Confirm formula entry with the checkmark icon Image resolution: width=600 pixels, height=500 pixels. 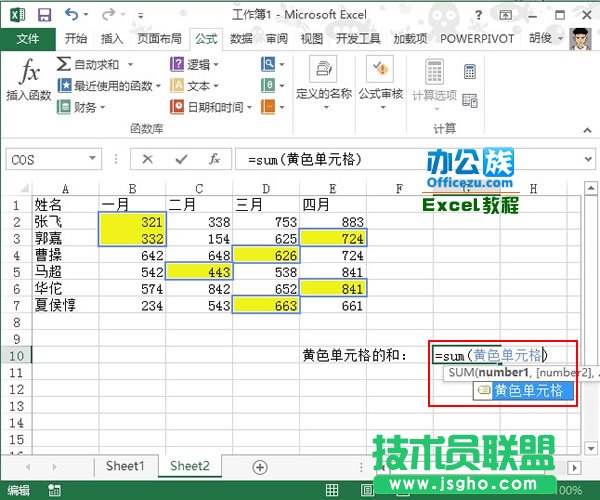181,159
